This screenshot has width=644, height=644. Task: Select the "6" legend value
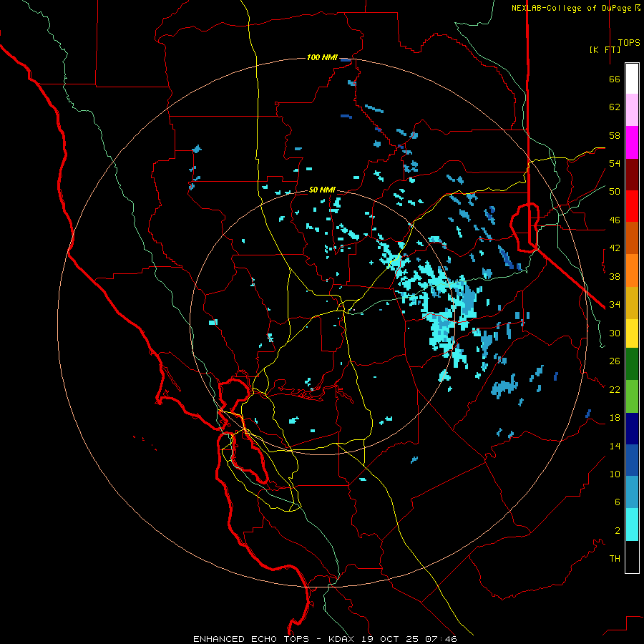[618, 502]
